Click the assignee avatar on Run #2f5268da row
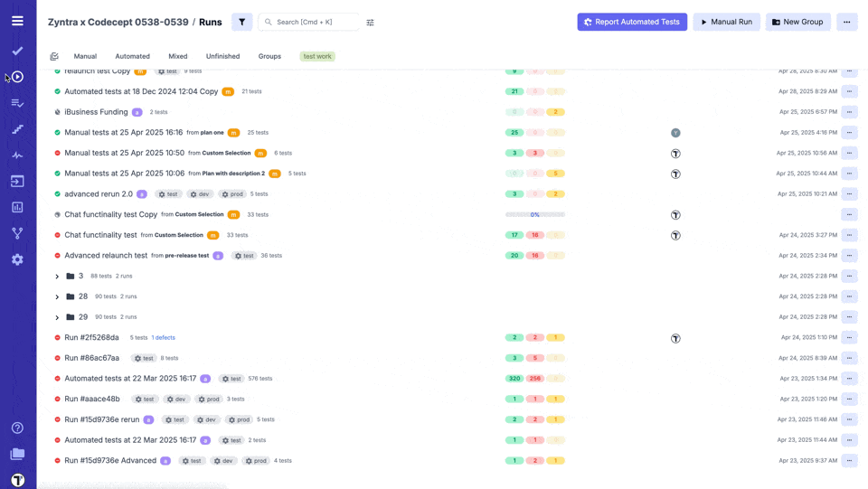Image resolution: width=868 pixels, height=489 pixels. click(675, 338)
